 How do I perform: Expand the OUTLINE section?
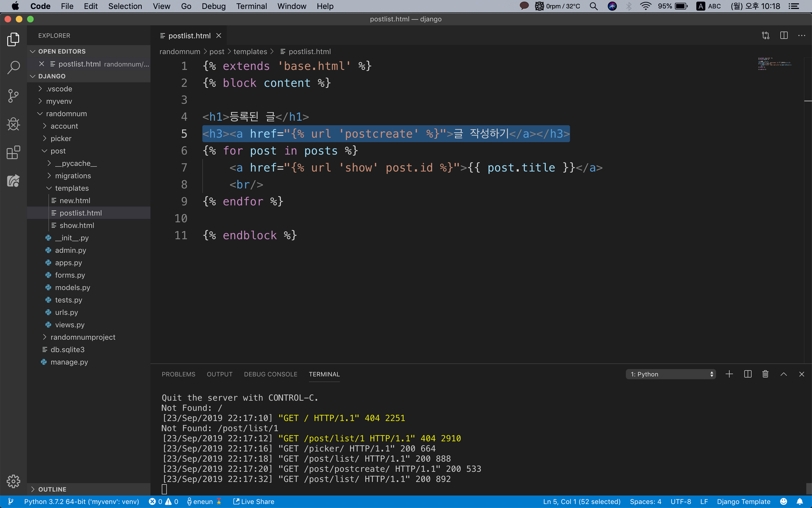point(52,489)
